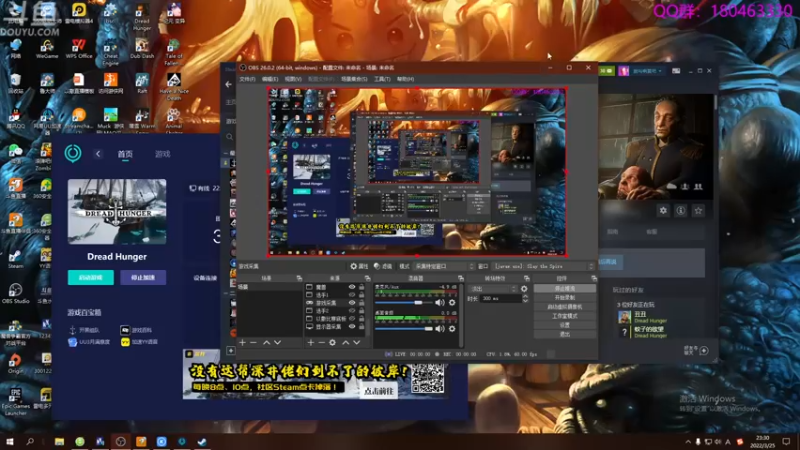Click the 启动游戏 button for Dread Hunger
Screen dimensions: 800x450
click(x=91, y=278)
